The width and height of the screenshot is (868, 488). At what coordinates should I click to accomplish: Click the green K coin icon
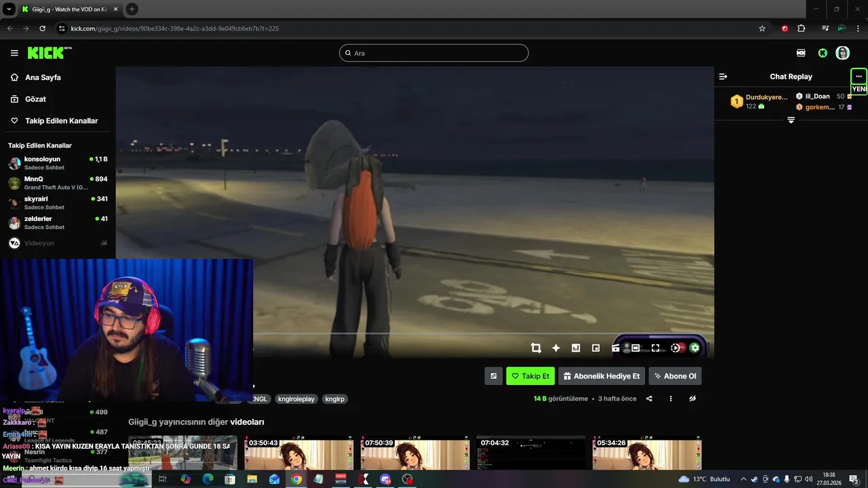[823, 53]
